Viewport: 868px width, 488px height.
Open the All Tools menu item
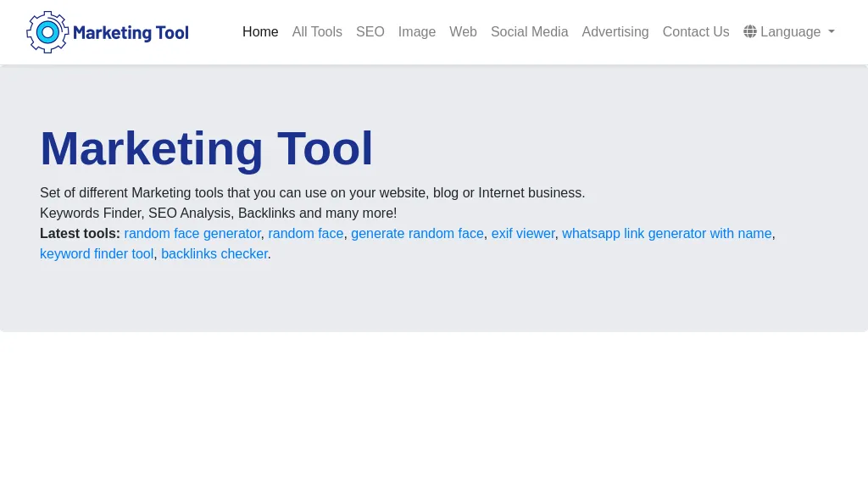pyautogui.click(x=317, y=31)
